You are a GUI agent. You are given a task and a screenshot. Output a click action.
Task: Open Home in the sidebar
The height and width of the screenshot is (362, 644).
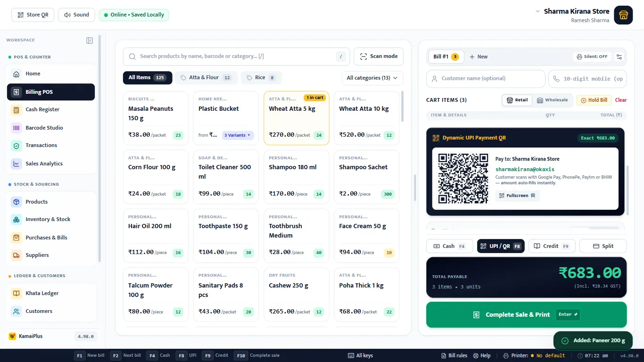[x=51, y=74]
